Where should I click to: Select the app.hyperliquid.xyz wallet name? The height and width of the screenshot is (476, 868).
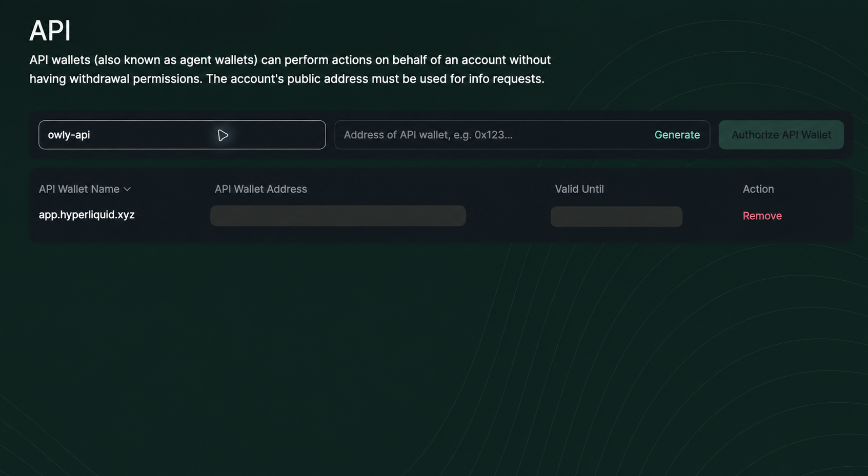(x=87, y=215)
